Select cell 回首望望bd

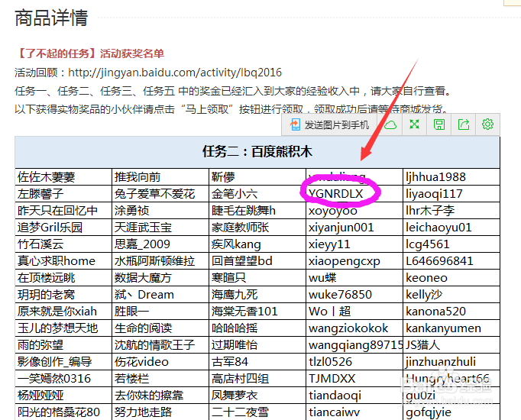pyautogui.click(x=257, y=261)
